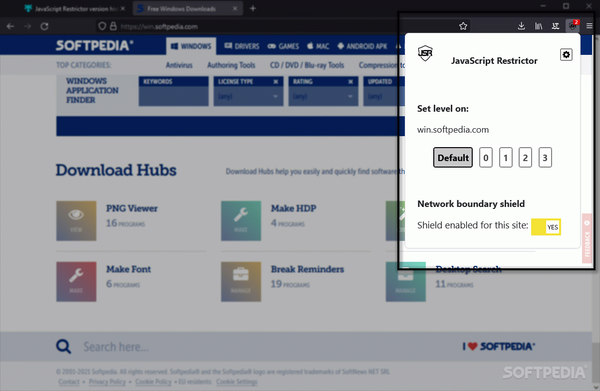Open the Cookie Settings footer link
This screenshot has width=600, height=391.
coord(236,382)
